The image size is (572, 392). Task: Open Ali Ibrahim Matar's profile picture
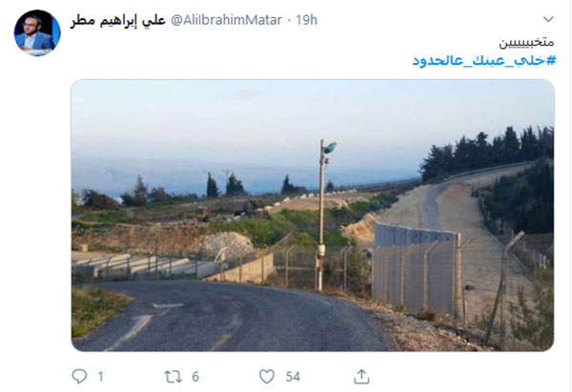coord(37,32)
